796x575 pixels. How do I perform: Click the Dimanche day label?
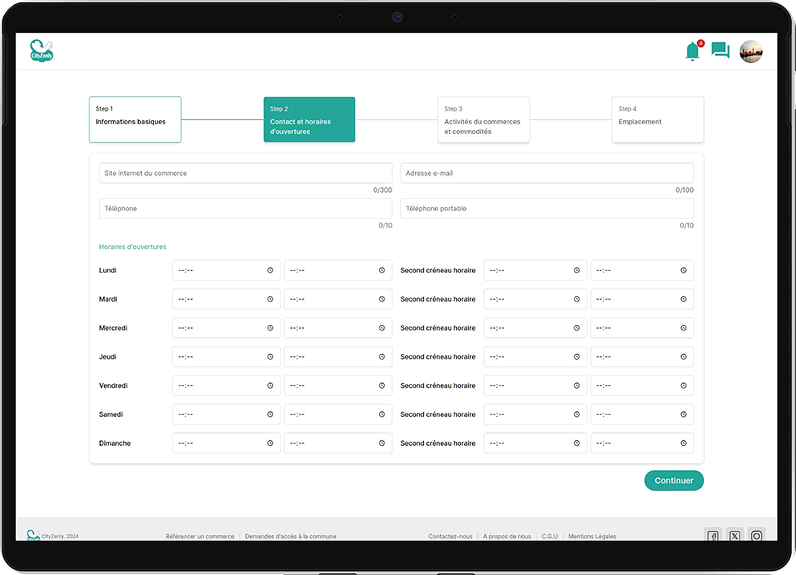115,444
